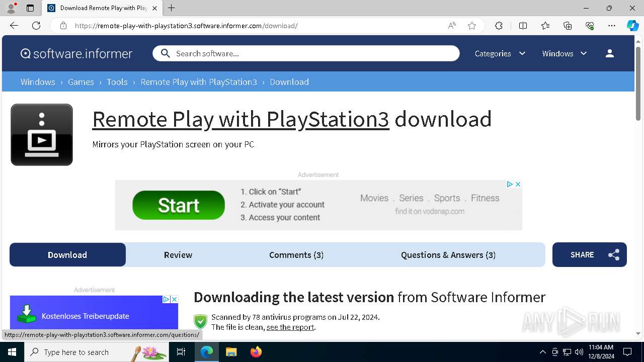Open the antivirus 'see the report' link
644x362 pixels.
coord(290,327)
